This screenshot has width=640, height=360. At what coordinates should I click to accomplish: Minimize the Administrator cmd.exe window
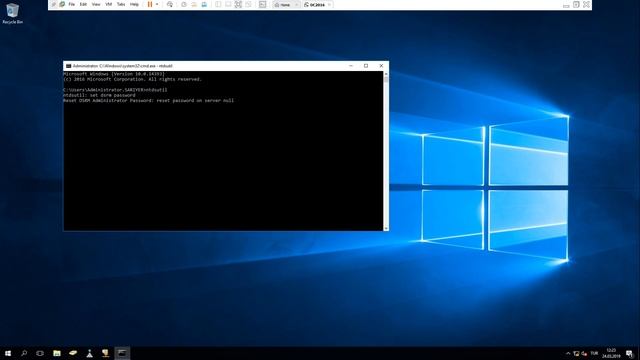pos(351,66)
